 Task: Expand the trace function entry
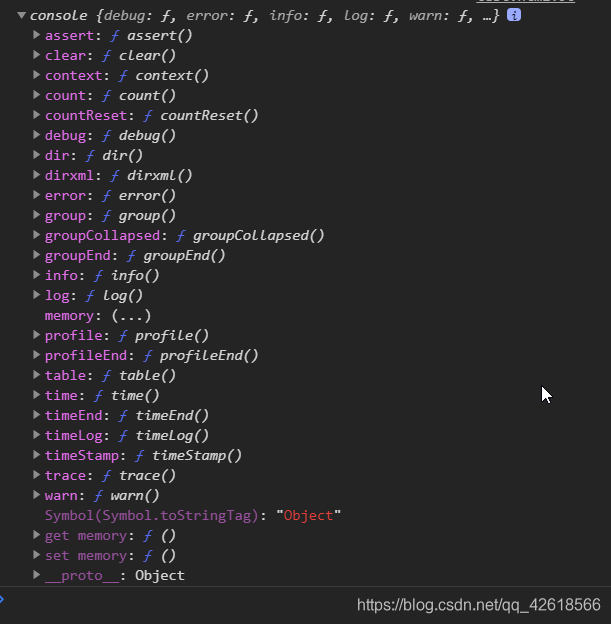coord(36,475)
